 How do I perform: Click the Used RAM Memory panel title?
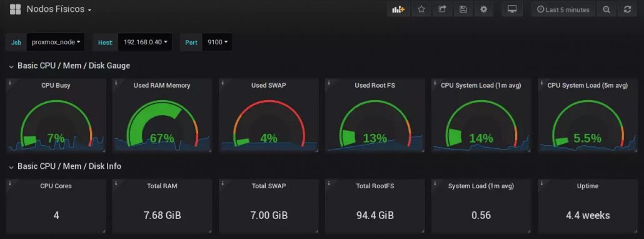click(162, 86)
